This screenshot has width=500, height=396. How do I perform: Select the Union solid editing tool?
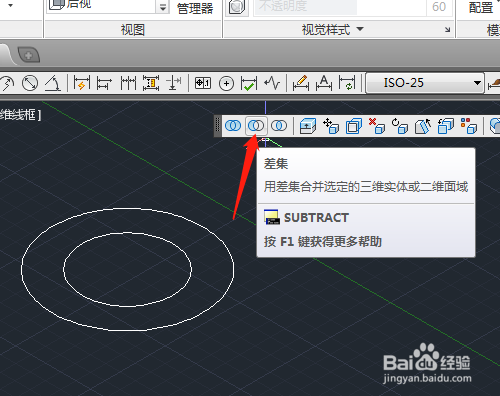point(233,126)
